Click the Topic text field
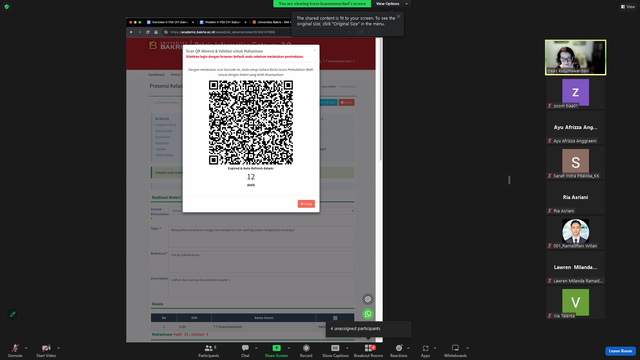The height and width of the screenshot is (360, 640). 261,237
